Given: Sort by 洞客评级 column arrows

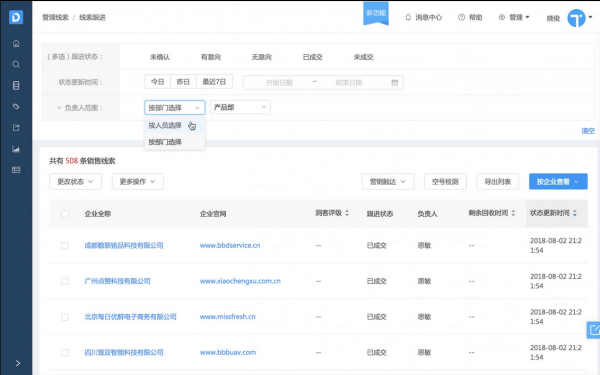Looking at the screenshot, I should (347, 213).
